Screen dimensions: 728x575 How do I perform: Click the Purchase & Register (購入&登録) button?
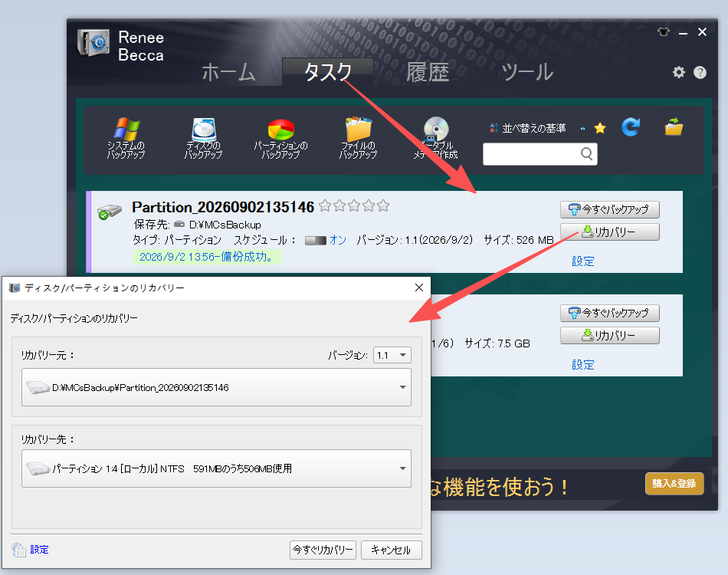coord(674,484)
